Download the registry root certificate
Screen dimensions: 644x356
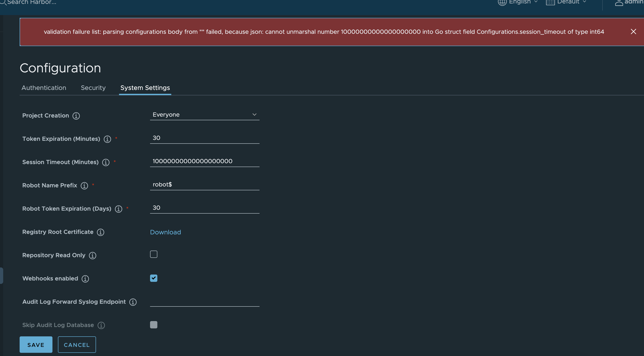165,232
